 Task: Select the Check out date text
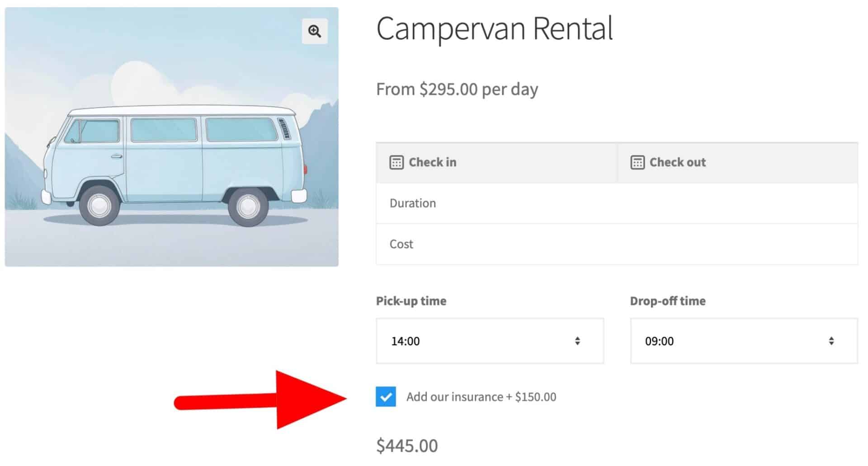pyautogui.click(x=677, y=162)
